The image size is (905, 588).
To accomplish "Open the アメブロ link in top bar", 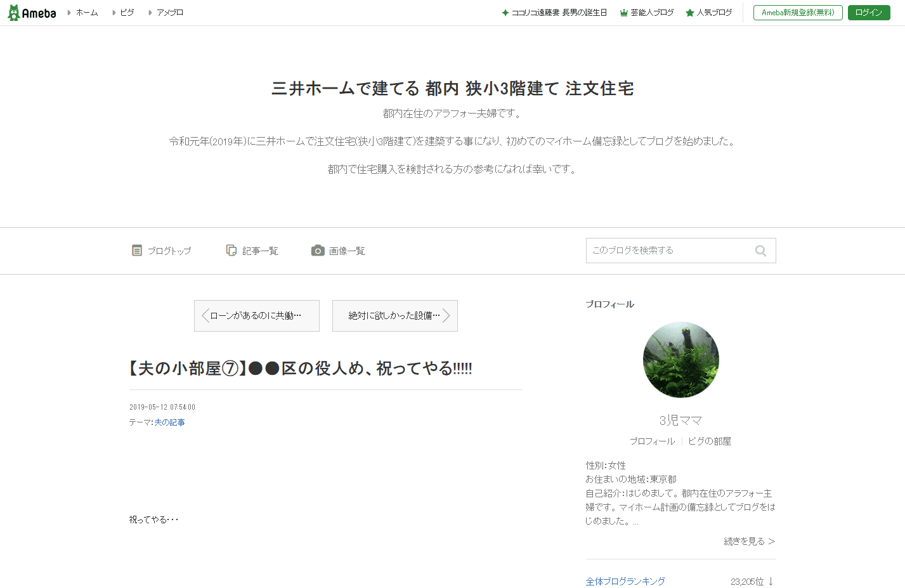I will pos(170,13).
